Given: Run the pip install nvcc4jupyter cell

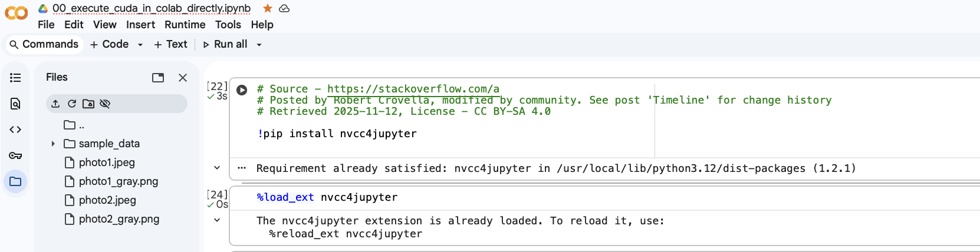Looking at the screenshot, I should pos(242,90).
